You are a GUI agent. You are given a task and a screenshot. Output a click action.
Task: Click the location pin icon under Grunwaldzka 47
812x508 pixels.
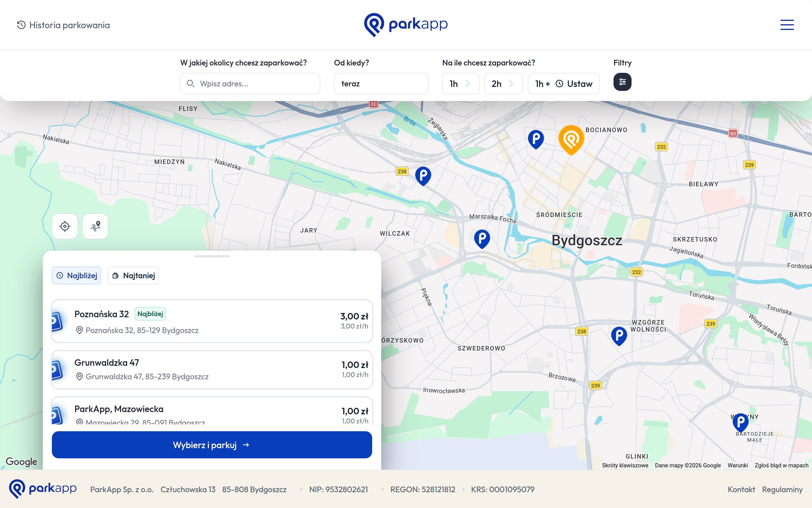79,377
